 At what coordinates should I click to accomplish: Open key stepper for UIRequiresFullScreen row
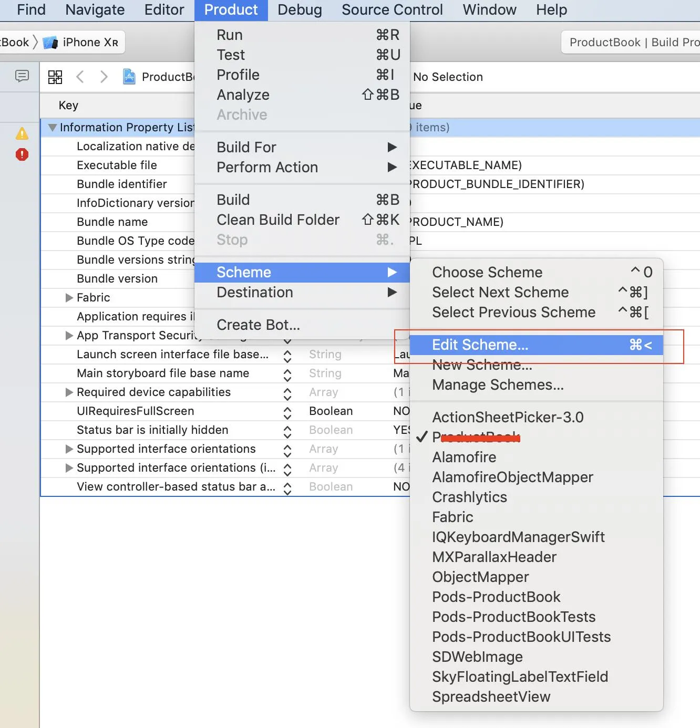point(287,413)
